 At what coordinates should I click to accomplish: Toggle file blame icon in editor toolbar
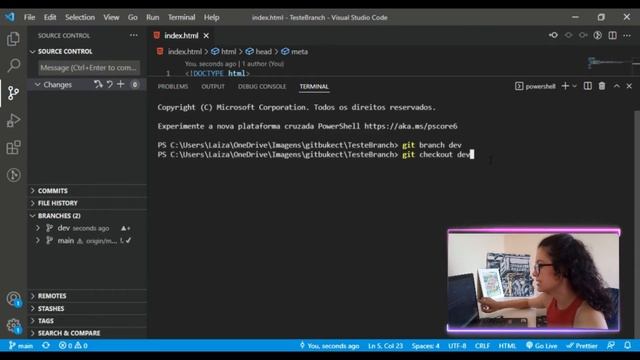click(x=598, y=36)
